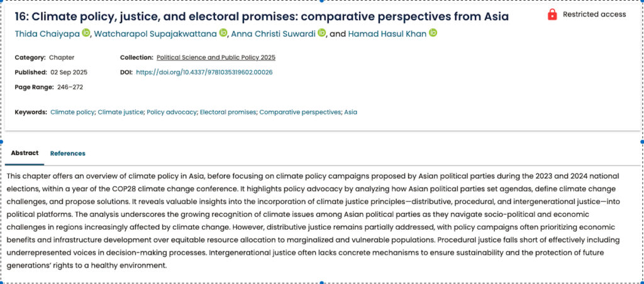The image size is (644, 284).
Task: Select the Abstract tab
Action: [x=25, y=153]
